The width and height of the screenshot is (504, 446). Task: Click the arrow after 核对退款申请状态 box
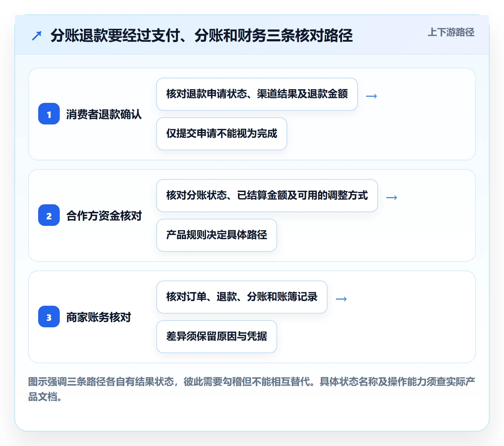pyautogui.click(x=372, y=96)
